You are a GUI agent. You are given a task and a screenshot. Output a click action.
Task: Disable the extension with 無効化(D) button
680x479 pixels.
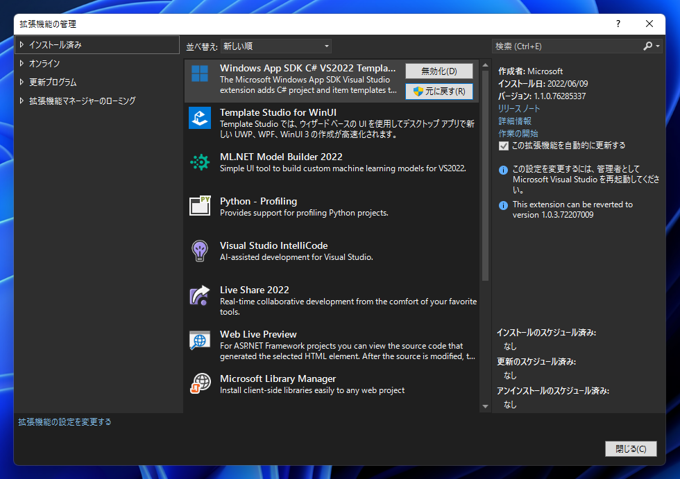point(439,71)
